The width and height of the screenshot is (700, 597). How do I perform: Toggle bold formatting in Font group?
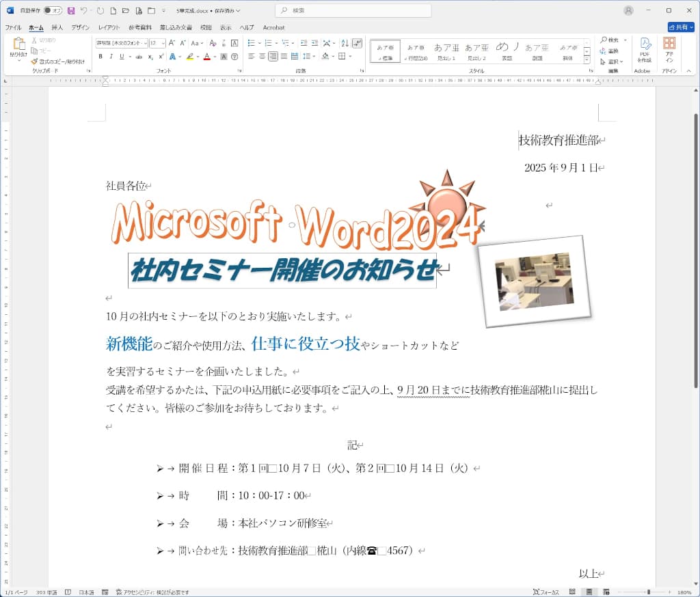[x=100, y=57]
